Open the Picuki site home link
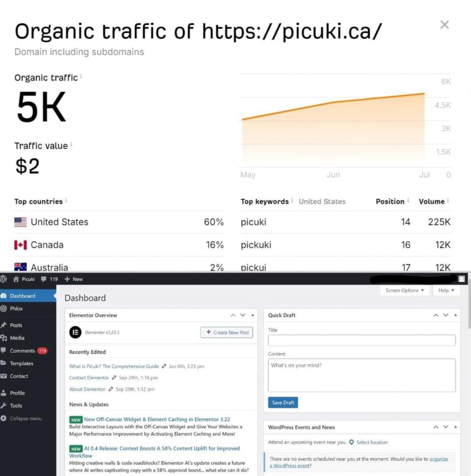Viewport: 471px width, 476px height. 24,279
